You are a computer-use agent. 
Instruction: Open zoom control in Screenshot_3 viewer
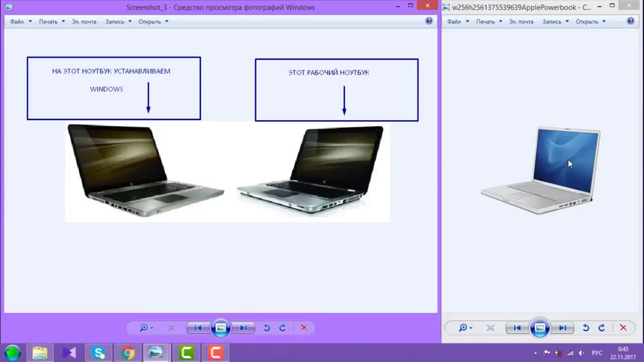pos(146,328)
